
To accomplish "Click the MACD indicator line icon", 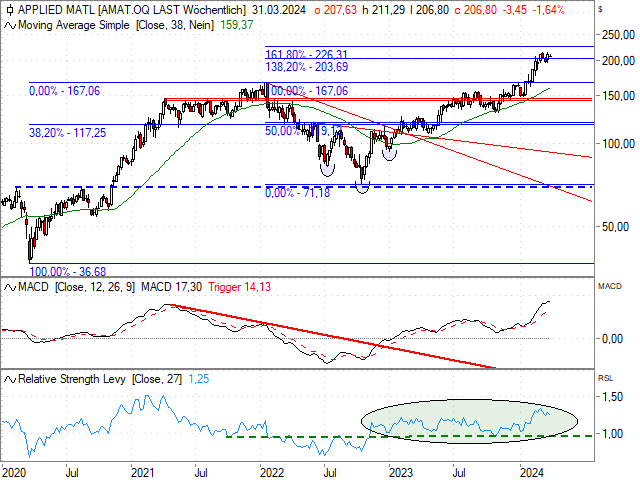I will click(10, 287).
